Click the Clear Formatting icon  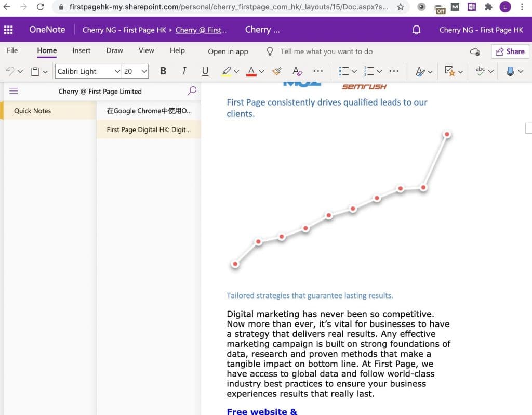click(x=297, y=71)
